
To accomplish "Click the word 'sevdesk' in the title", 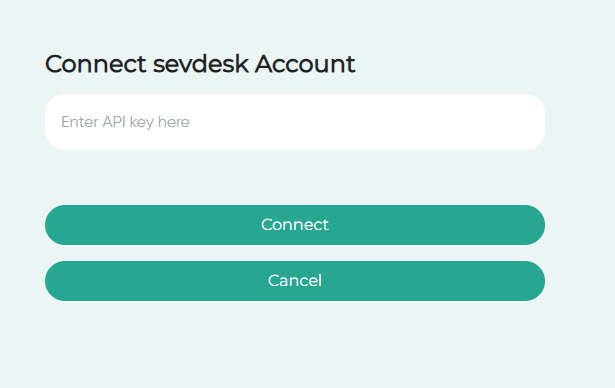I will tap(200, 64).
